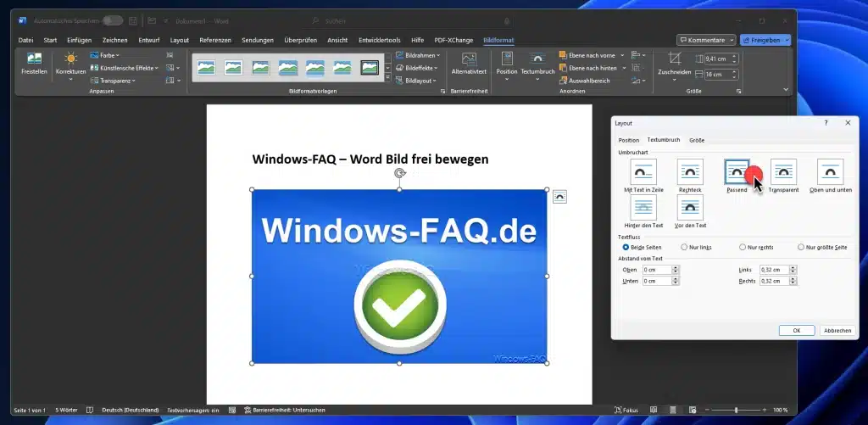This screenshot has height=425, width=868.
Task: Click the Auswahlbereich selection pane button
Action: (585, 81)
